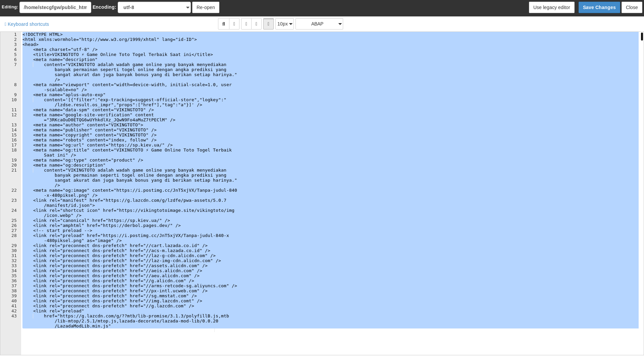Click the '//g.lazcdn.com' preconnect line

(114, 306)
